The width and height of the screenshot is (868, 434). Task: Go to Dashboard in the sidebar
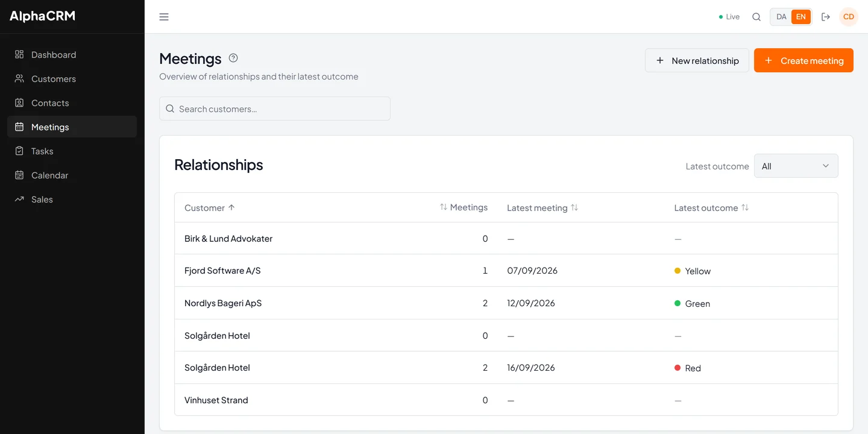pos(72,55)
